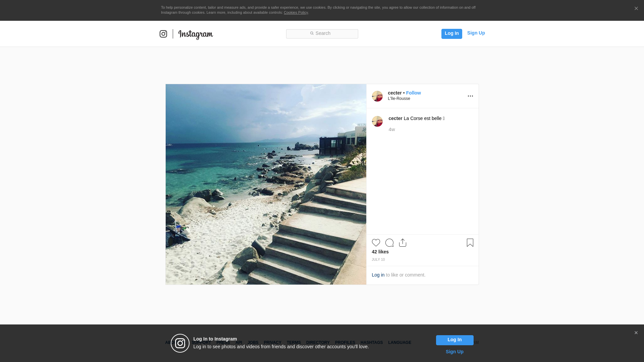Screen dimensions: 644x362
Task: Open the PRIVACY footer link
Action: 272,343
